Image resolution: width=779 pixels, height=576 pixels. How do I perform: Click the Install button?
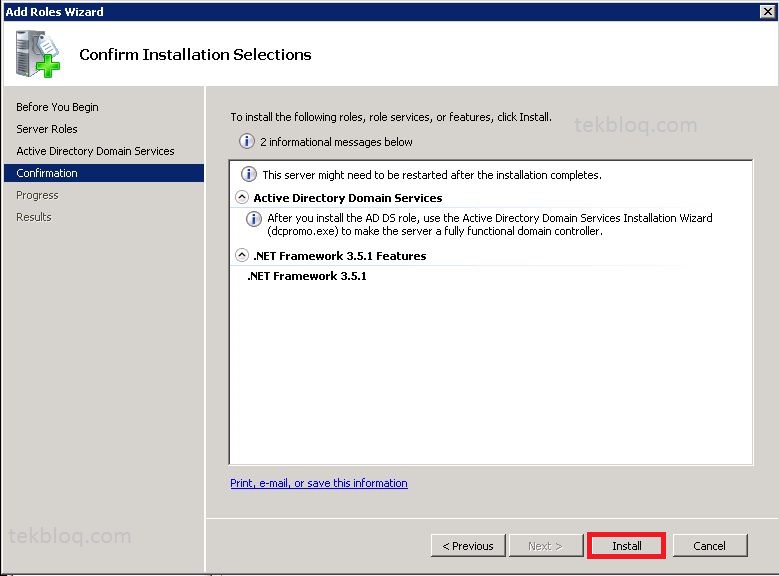(626, 546)
